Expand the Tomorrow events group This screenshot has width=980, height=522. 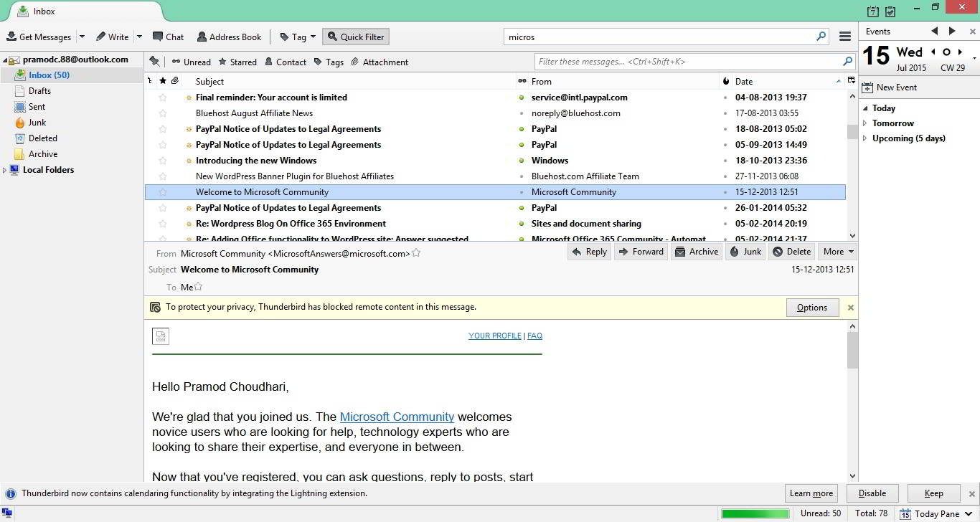865,123
